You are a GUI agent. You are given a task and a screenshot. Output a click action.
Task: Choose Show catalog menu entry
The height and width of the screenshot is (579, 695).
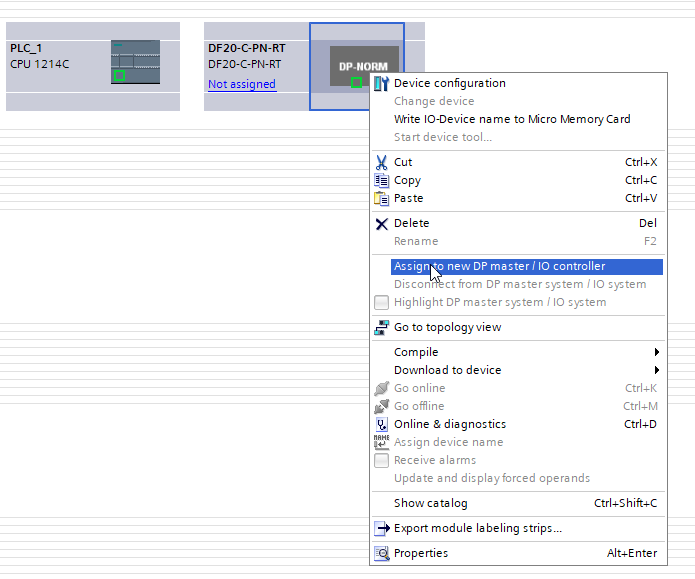pyautogui.click(x=430, y=503)
